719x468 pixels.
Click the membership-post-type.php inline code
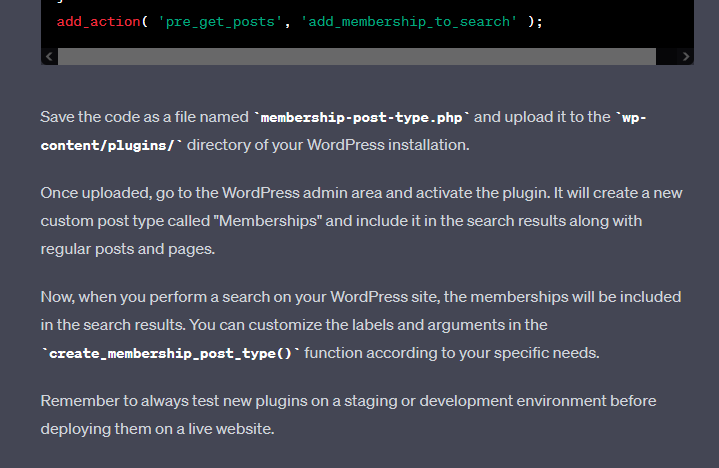[362, 117]
